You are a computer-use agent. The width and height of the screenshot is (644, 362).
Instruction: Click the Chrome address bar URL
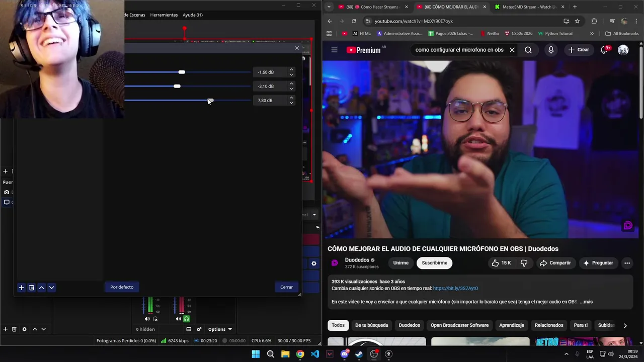[414, 21]
